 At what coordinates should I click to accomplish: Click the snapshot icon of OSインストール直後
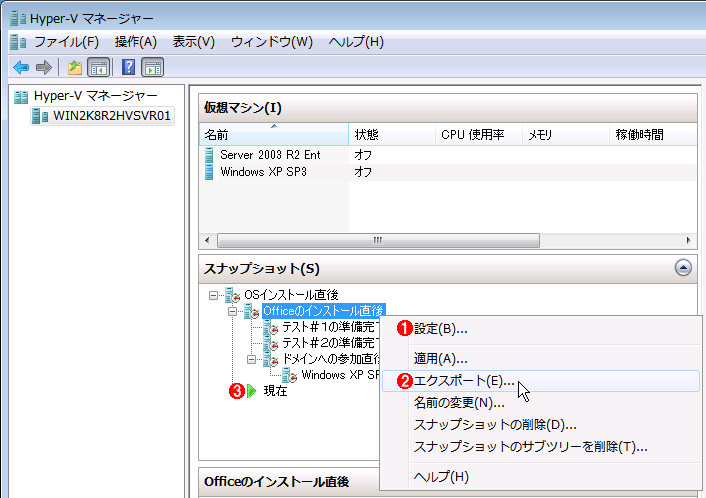pos(232,295)
